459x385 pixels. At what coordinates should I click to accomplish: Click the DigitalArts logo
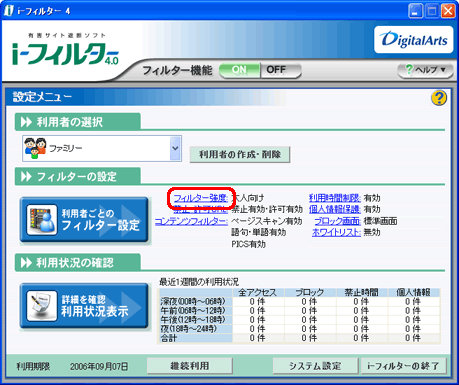414,40
